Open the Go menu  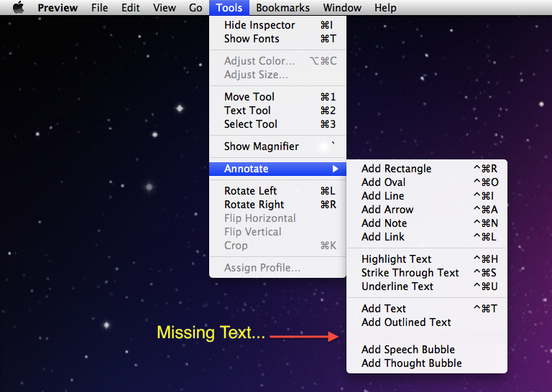coord(195,7)
